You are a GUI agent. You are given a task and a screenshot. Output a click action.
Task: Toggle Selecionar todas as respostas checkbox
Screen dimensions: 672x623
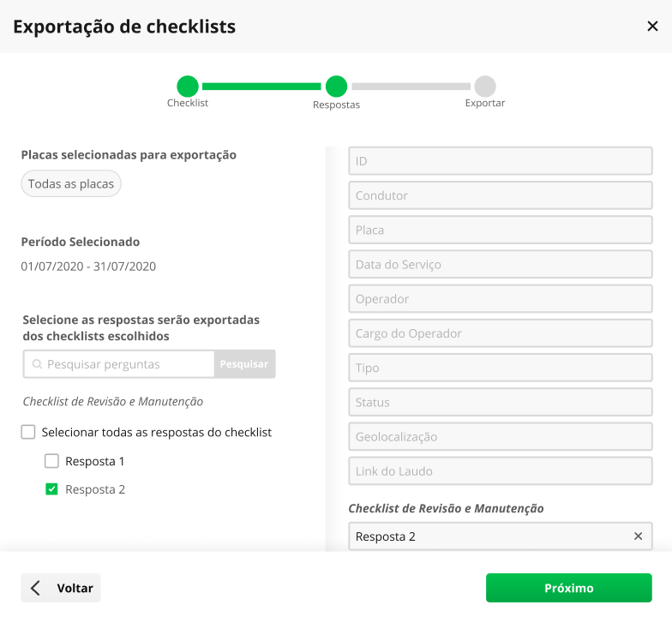pos(28,432)
